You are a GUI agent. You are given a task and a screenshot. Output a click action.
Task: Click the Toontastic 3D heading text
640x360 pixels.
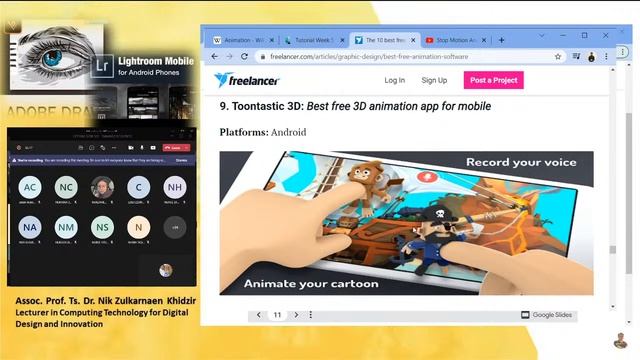[355, 106]
